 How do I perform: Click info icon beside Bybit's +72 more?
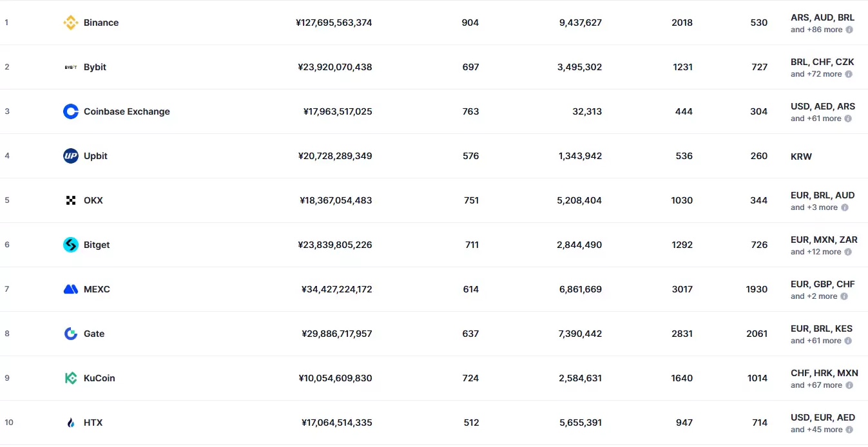[849, 74]
